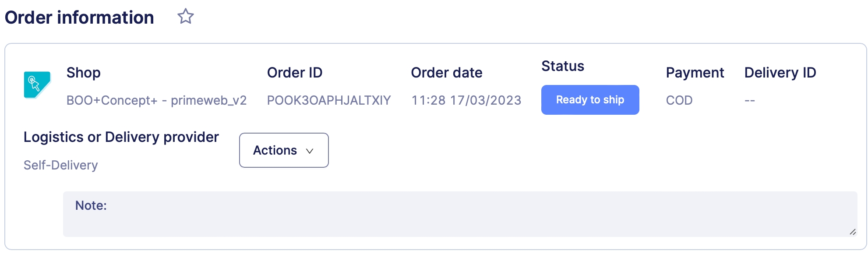The width and height of the screenshot is (868, 254).
Task: Click the Payment column label
Action: click(x=695, y=73)
